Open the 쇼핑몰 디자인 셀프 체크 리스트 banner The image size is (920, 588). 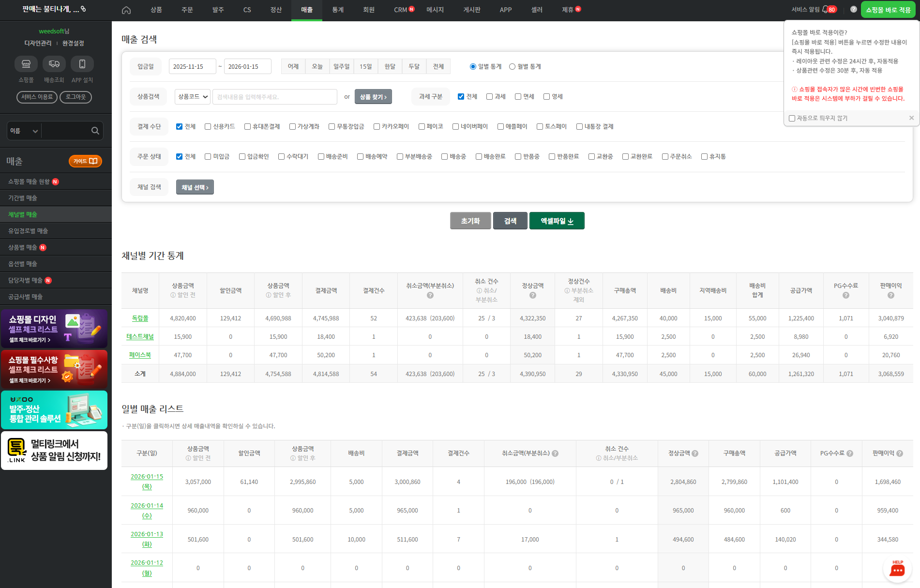click(x=54, y=329)
